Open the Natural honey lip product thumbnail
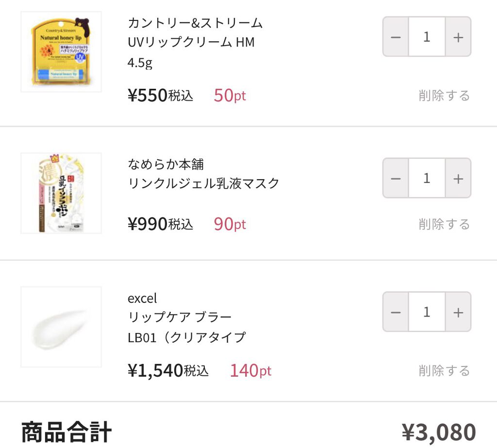Screen dimensions: 497x448 [x=61, y=52]
